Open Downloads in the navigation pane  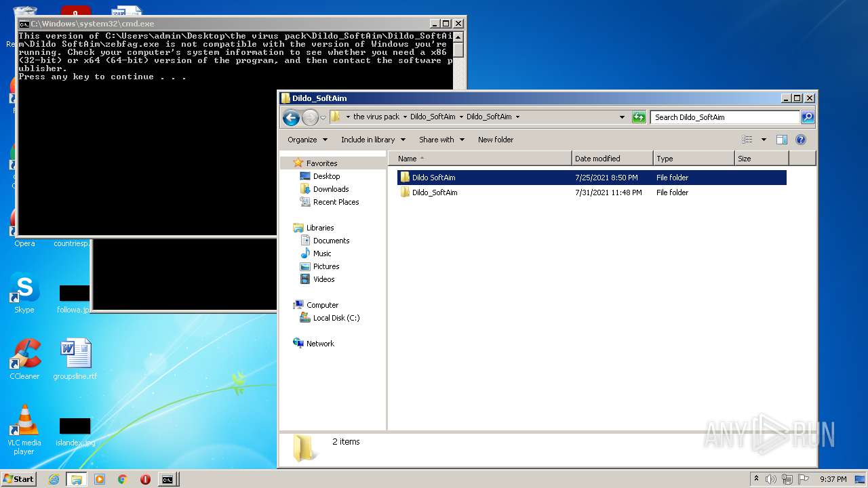[x=331, y=189]
